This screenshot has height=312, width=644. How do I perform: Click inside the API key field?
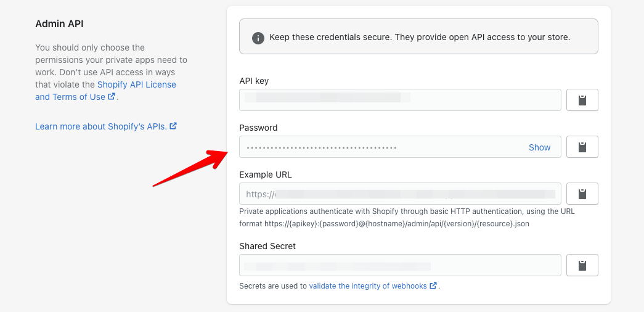399,100
